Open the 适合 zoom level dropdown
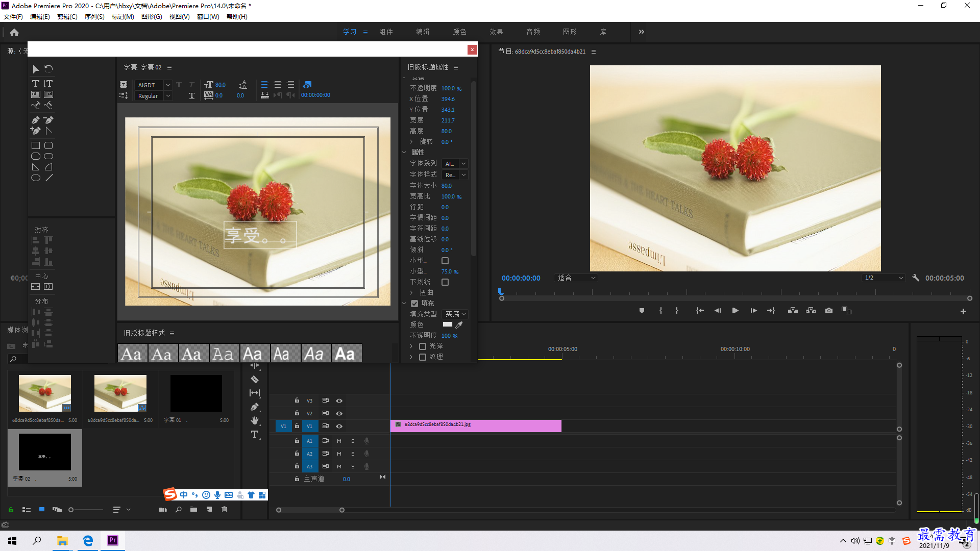This screenshot has width=980, height=551. coord(576,278)
